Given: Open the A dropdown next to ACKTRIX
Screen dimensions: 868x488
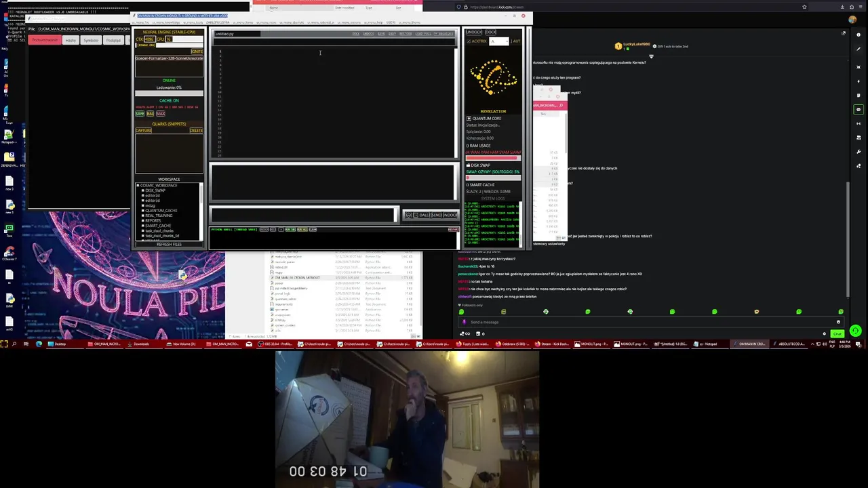Looking at the screenshot, I should (499, 41).
